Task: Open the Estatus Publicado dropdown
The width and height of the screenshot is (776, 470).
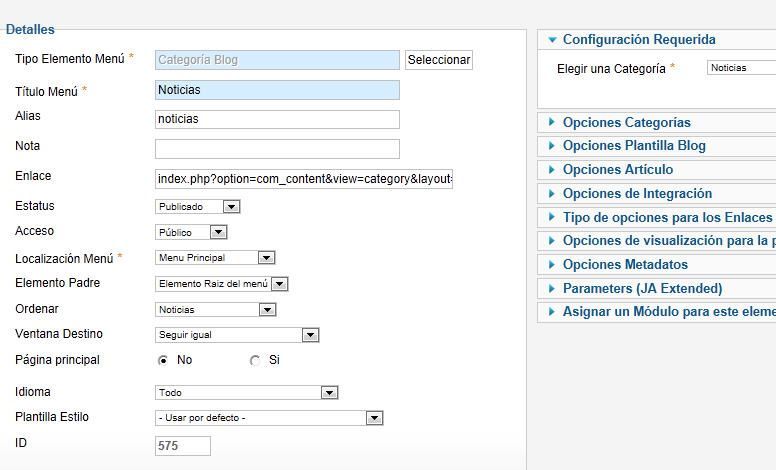Action: (x=197, y=207)
